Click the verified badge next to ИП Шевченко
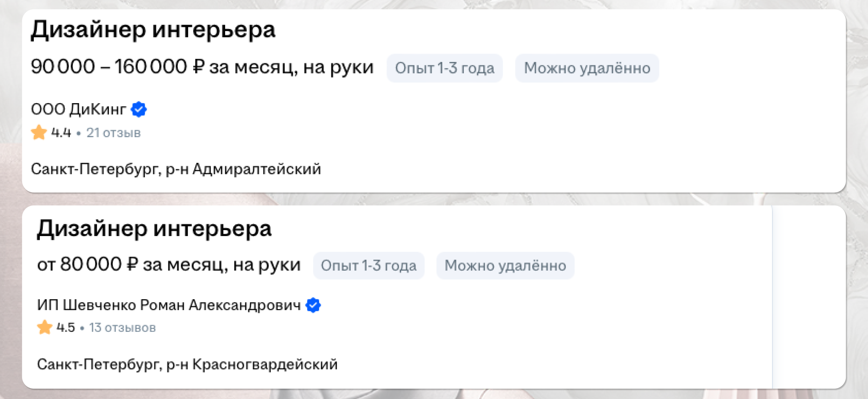The width and height of the screenshot is (868, 399). (x=313, y=305)
